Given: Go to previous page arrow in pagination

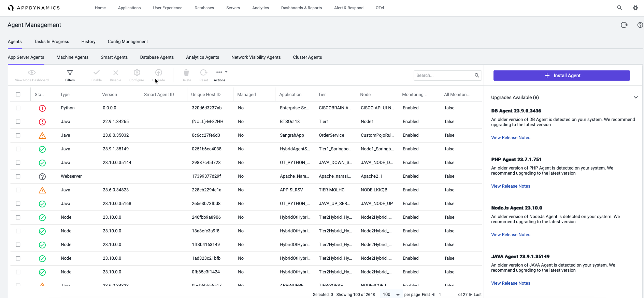Looking at the screenshot, I should point(433,295).
